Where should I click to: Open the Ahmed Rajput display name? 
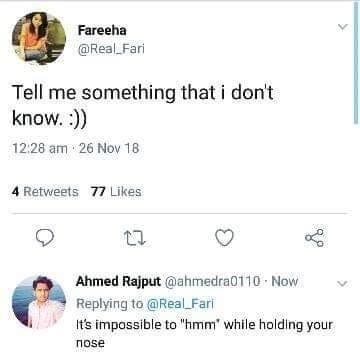(x=118, y=282)
